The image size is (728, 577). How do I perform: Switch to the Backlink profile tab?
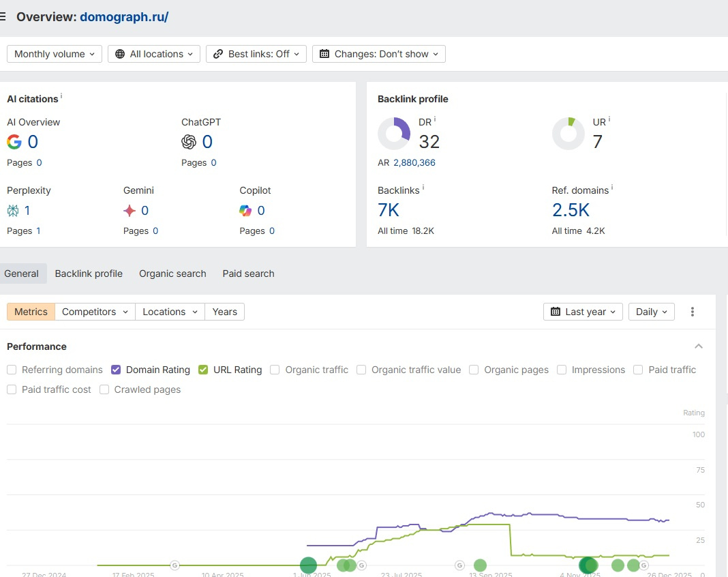[89, 273]
